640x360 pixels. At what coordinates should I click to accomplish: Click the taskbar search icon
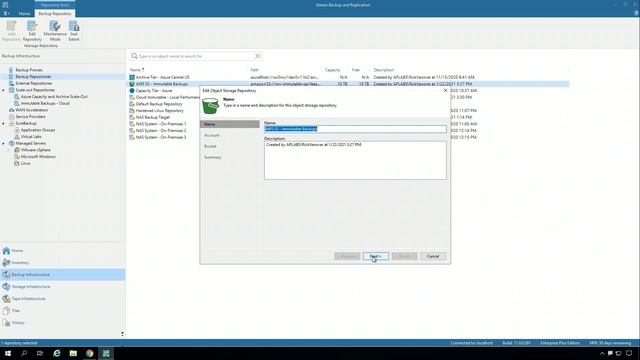(24, 353)
